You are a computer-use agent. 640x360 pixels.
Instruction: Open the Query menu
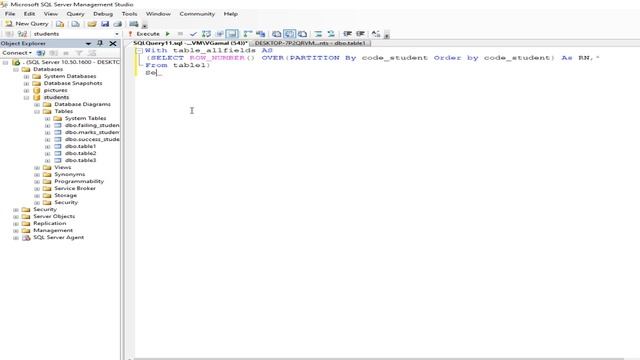click(76, 14)
